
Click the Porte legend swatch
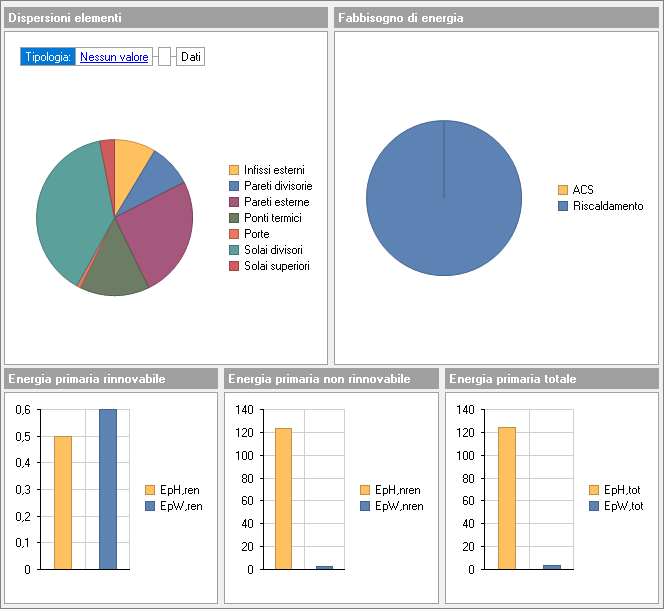click(234, 234)
